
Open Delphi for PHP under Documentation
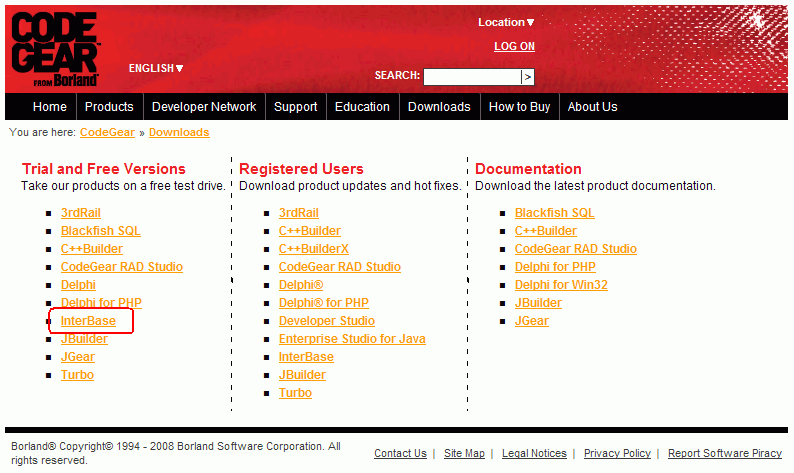point(555,267)
